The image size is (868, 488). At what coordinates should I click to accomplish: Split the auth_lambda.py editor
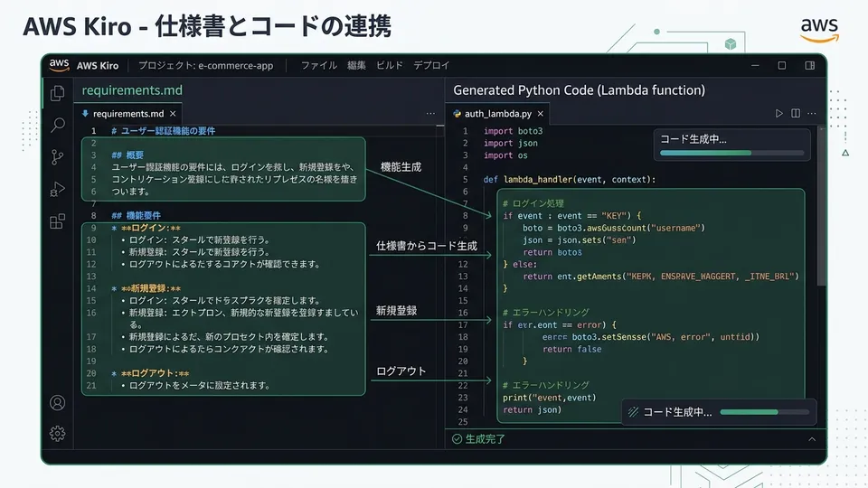point(796,114)
